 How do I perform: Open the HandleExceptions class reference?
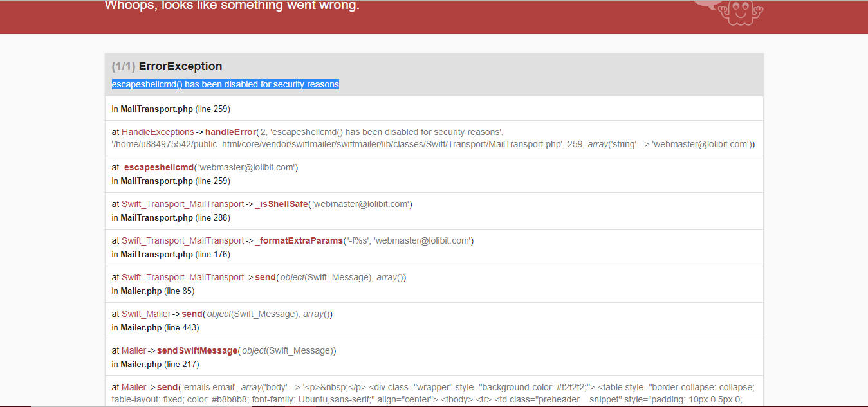158,132
